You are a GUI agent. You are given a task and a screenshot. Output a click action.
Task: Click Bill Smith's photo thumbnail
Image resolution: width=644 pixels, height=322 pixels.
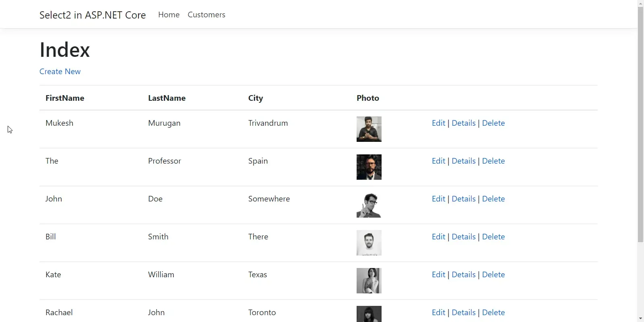369,243
